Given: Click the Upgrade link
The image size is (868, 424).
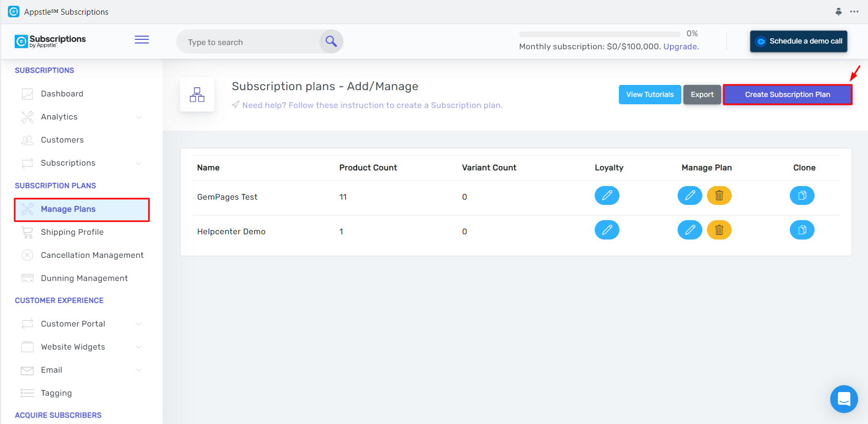Looking at the screenshot, I should click(x=680, y=47).
